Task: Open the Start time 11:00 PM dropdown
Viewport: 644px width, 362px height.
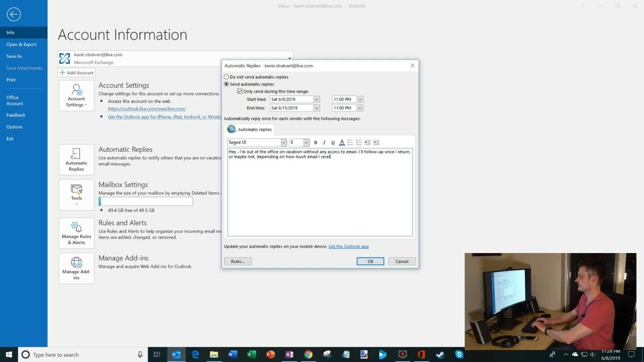Action: click(x=360, y=100)
